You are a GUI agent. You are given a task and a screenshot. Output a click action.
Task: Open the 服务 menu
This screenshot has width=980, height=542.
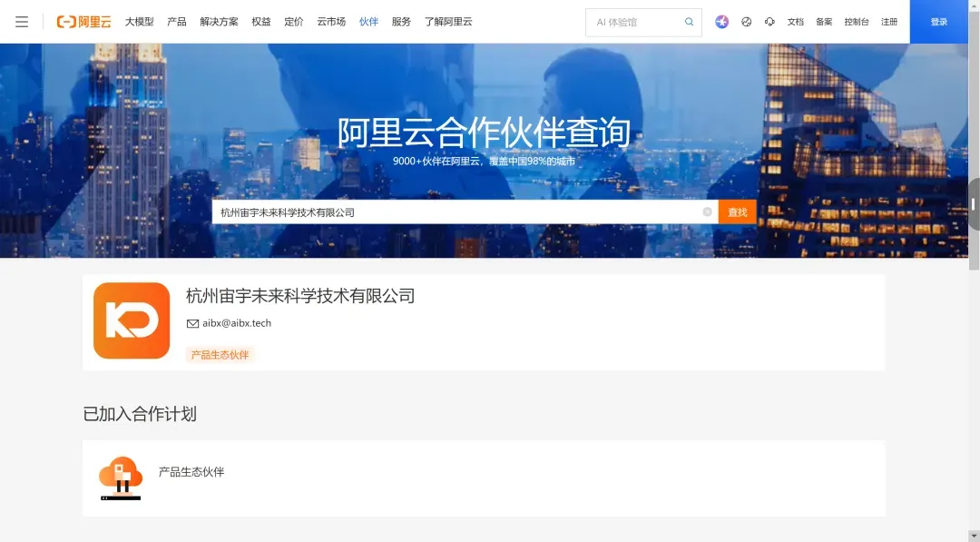(401, 22)
